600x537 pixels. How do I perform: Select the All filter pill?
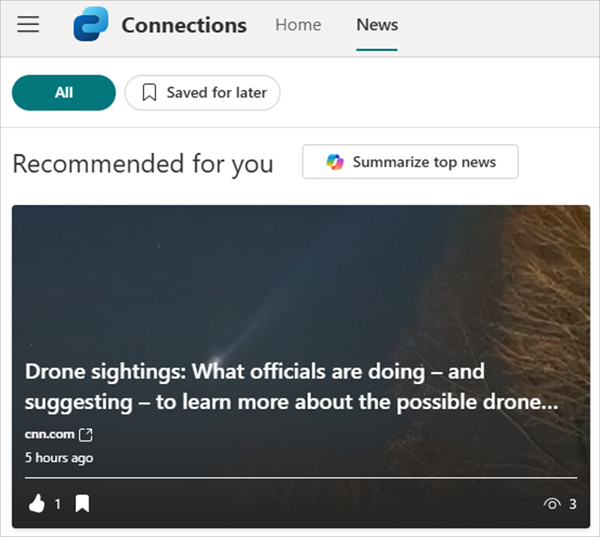pyautogui.click(x=64, y=93)
